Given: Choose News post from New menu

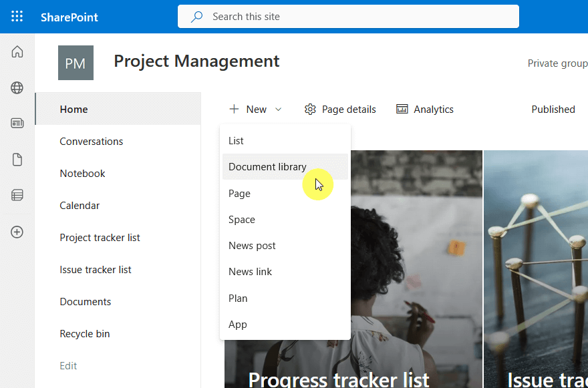Looking at the screenshot, I should [x=285, y=246].
